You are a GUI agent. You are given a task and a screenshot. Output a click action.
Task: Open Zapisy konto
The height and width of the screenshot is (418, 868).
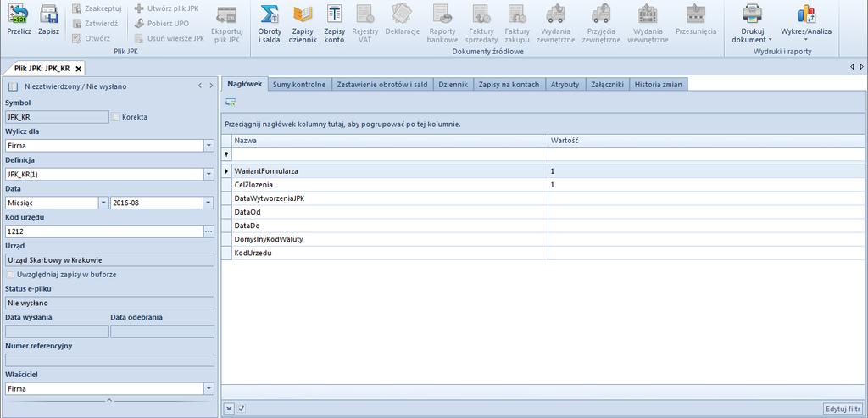pyautogui.click(x=334, y=23)
